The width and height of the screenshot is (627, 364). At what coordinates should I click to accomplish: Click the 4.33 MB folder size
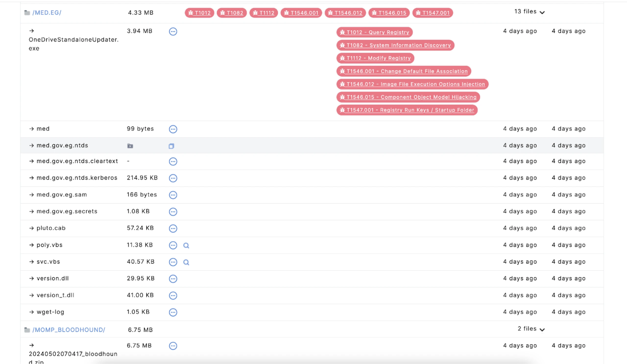pos(141,13)
